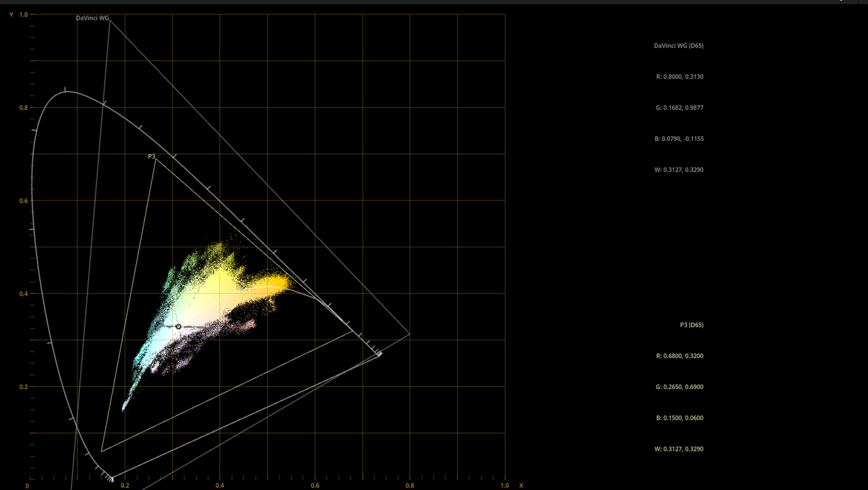Click the '1.0' tick label on the Y axis
The height and width of the screenshot is (490, 868).
pyautogui.click(x=23, y=14)
